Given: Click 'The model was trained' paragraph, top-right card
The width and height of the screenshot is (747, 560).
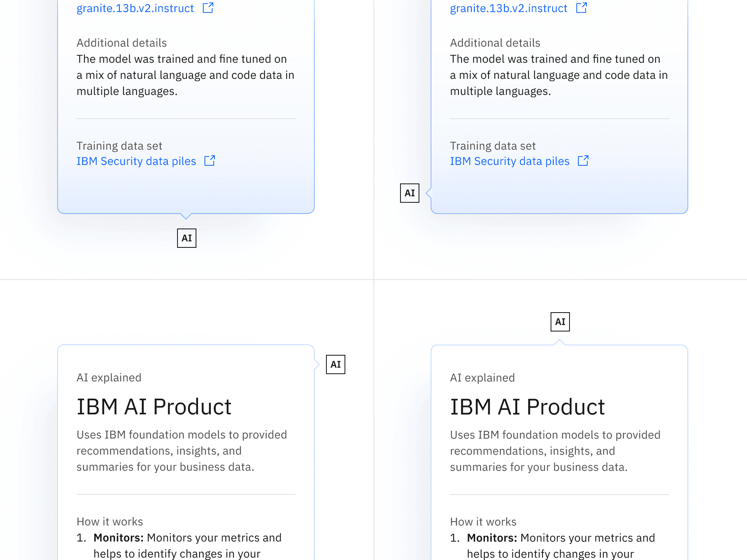Looking at the screenshot, I should coord(559,75).
